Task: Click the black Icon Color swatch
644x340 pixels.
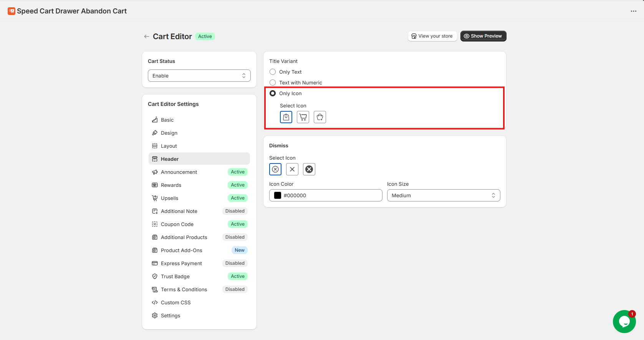Action: 278,195
